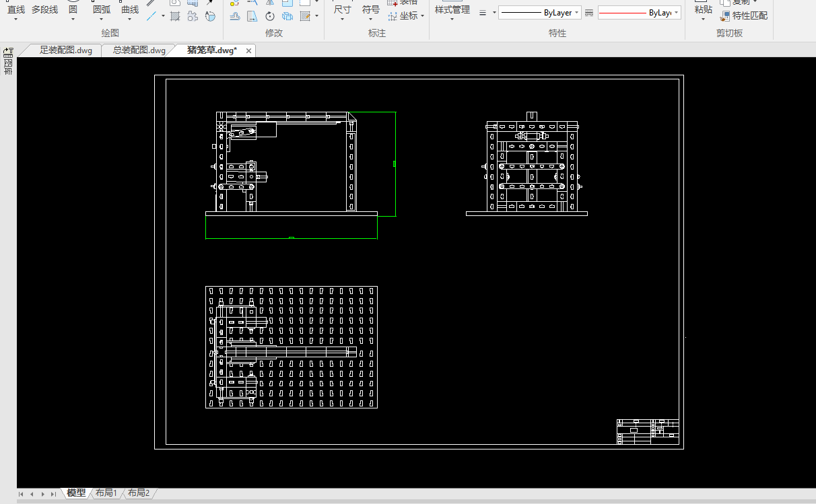Click the green grip on right green line
Viewport: 816px width, 504px height.
tap(395, 164)
